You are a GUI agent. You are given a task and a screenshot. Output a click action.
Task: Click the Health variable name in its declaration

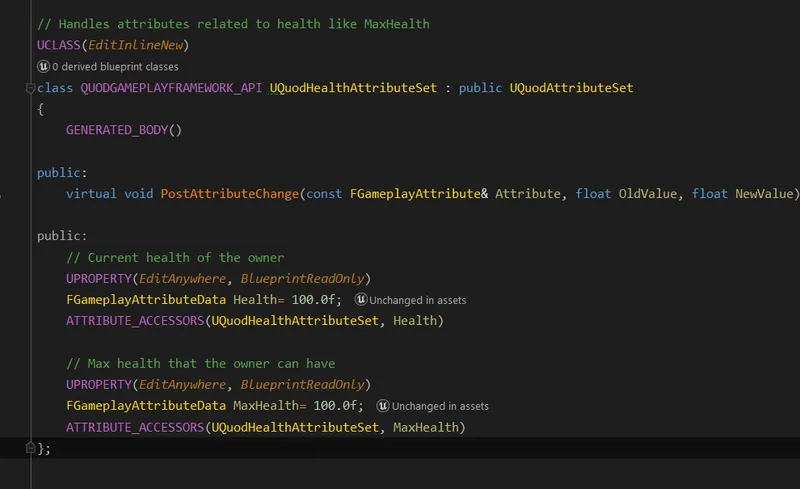point(255,300)
